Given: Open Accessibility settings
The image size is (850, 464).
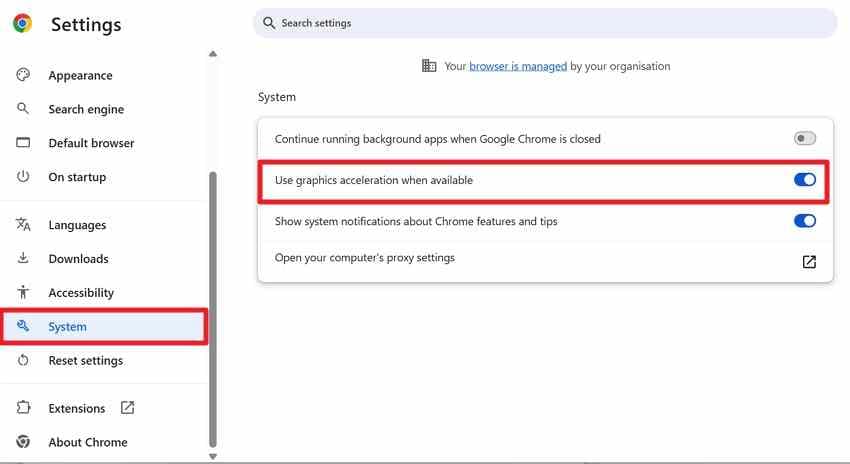Looking at the screenshot, I should pyautogui.click(x=81, y=293).
